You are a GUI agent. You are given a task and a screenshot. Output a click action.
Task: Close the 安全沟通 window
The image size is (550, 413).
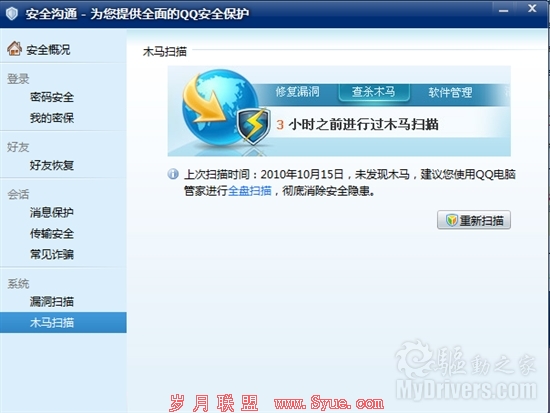(x=532, y=8)
